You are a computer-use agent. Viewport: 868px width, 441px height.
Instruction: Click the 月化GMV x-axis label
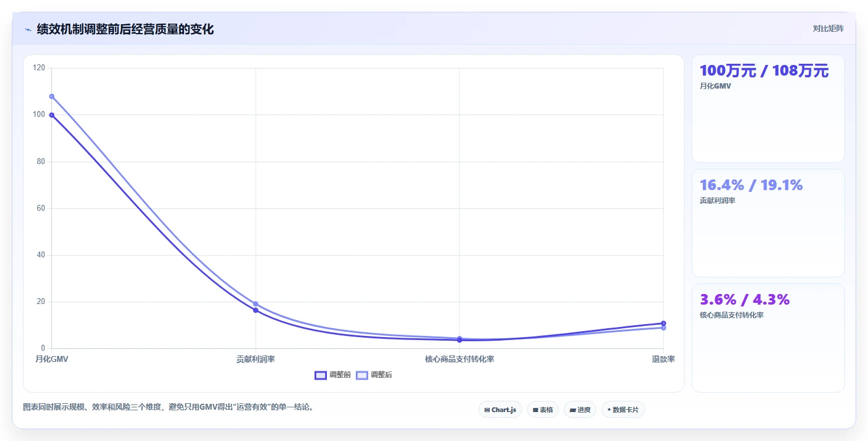(52, 359)
